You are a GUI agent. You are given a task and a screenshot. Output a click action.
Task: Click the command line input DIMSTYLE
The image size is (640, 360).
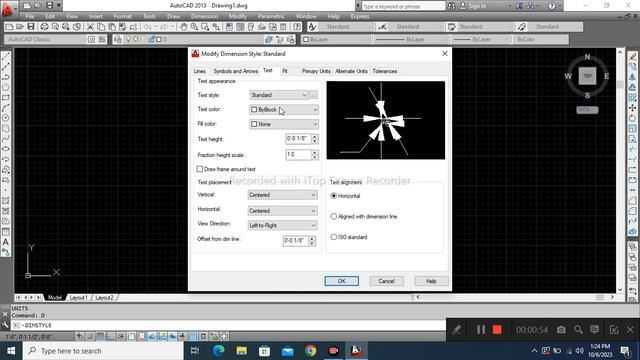click(x=229, y=325)
